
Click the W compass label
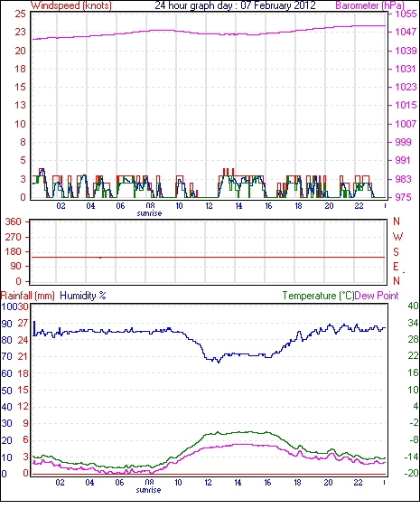397,237
